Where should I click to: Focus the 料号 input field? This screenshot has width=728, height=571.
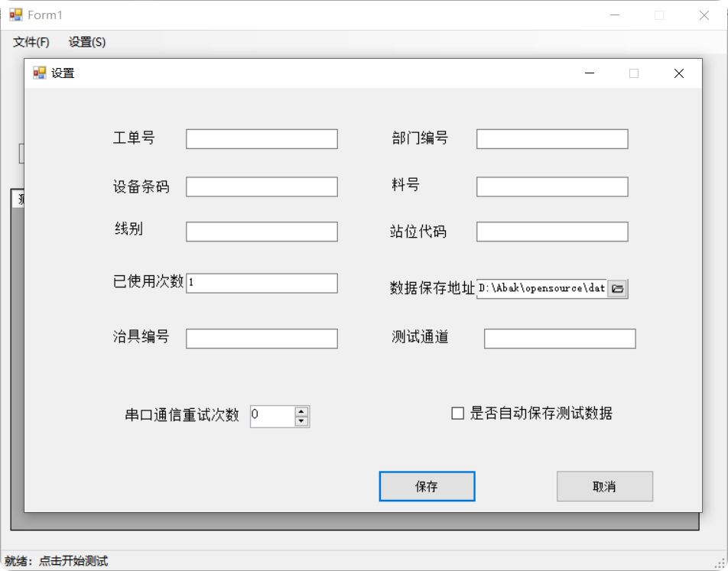coord(552,187)
